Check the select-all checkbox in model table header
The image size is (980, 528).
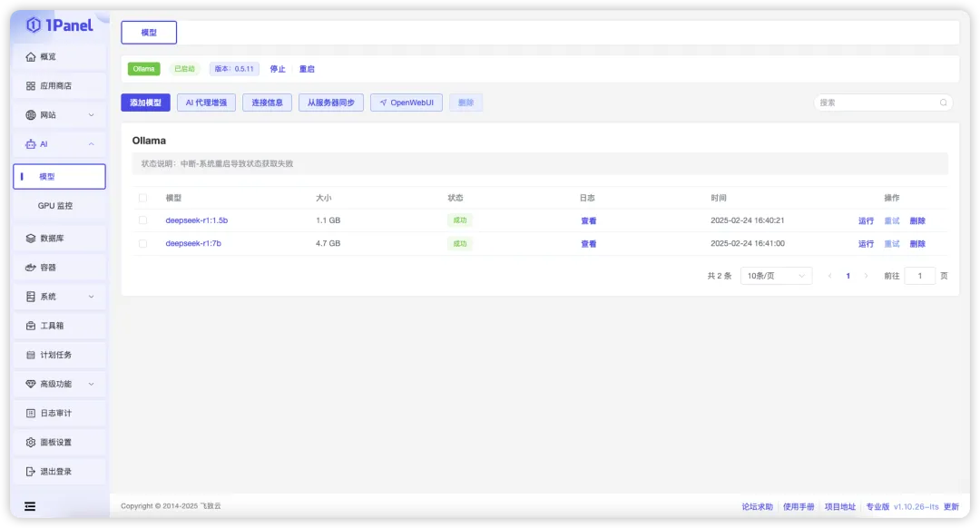click(142, 197)
